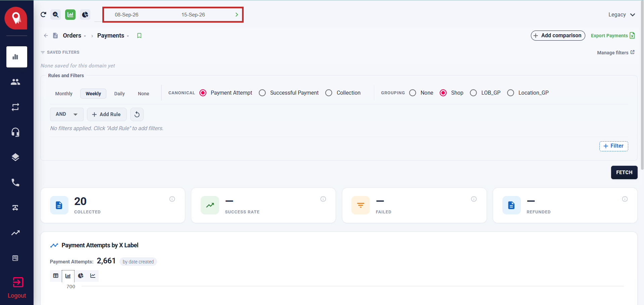Switch to the pie chart toolbar icon
Screen dimensions: 644x305
click(85, 14)
